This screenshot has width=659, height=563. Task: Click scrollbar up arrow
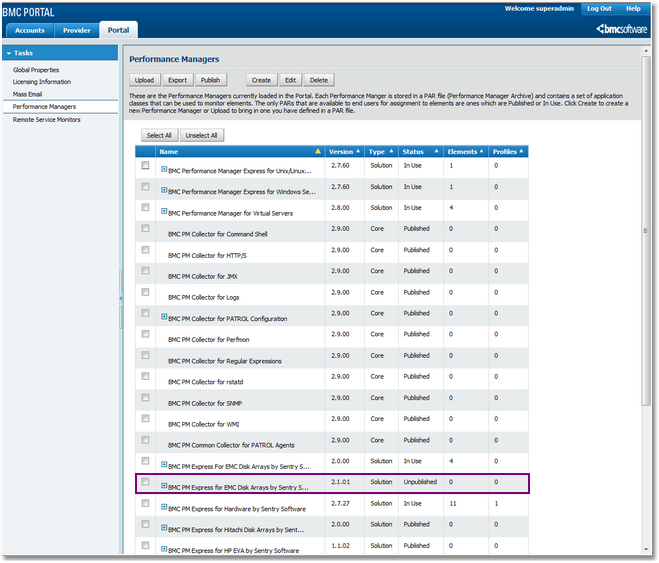(646, 51)
